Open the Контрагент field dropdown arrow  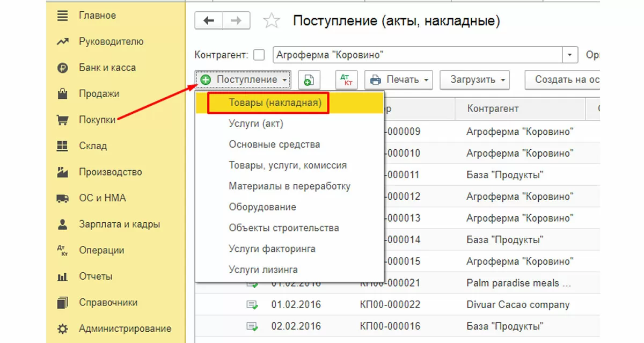pos(569,55)
